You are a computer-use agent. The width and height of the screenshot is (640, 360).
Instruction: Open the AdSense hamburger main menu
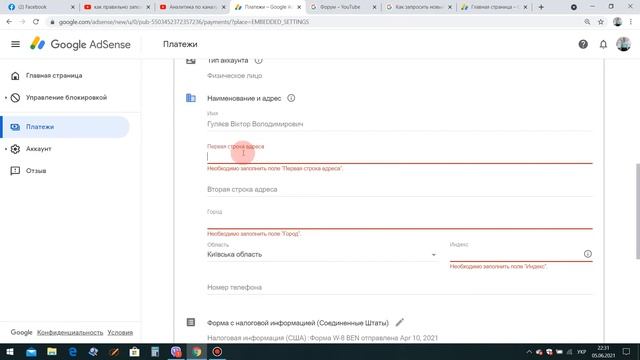16,44
